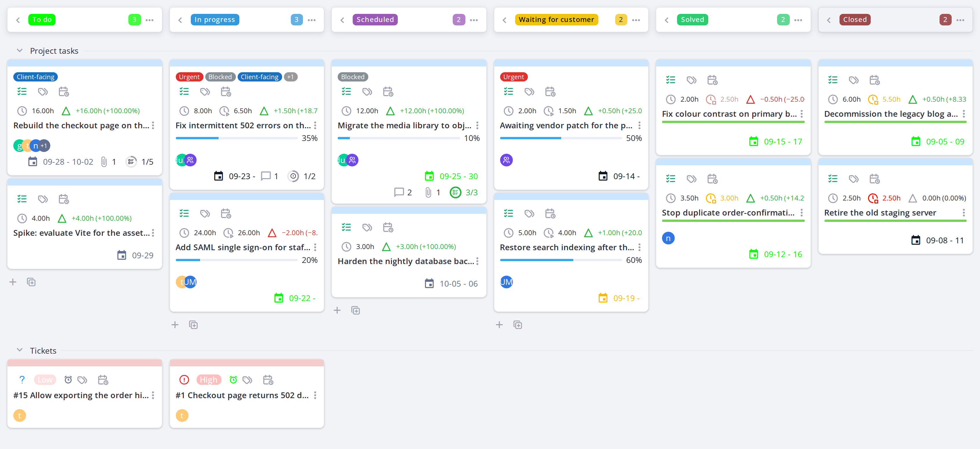Open schedule icon on Decommission the legacy blog card
The image size is (980, 449).
874,80
